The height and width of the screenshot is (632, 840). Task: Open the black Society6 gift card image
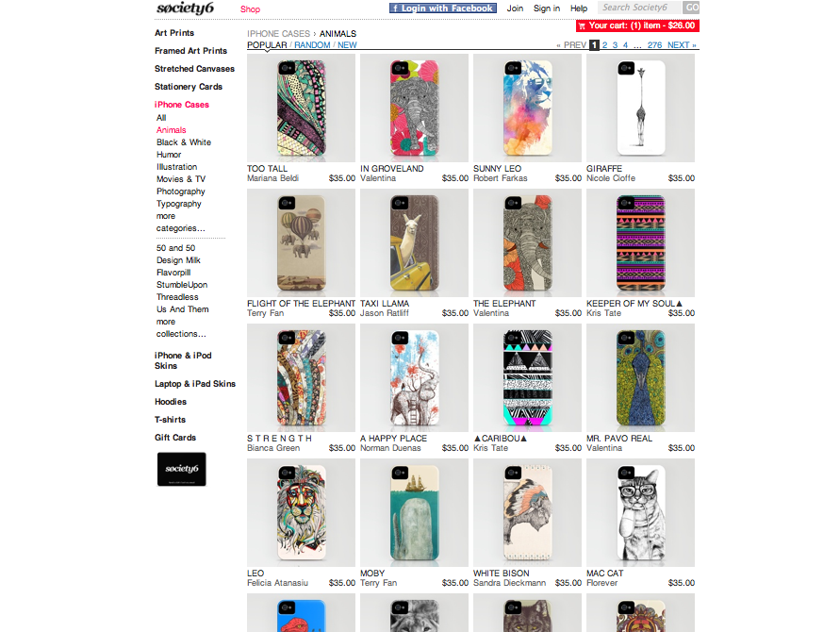coord(182,469)
